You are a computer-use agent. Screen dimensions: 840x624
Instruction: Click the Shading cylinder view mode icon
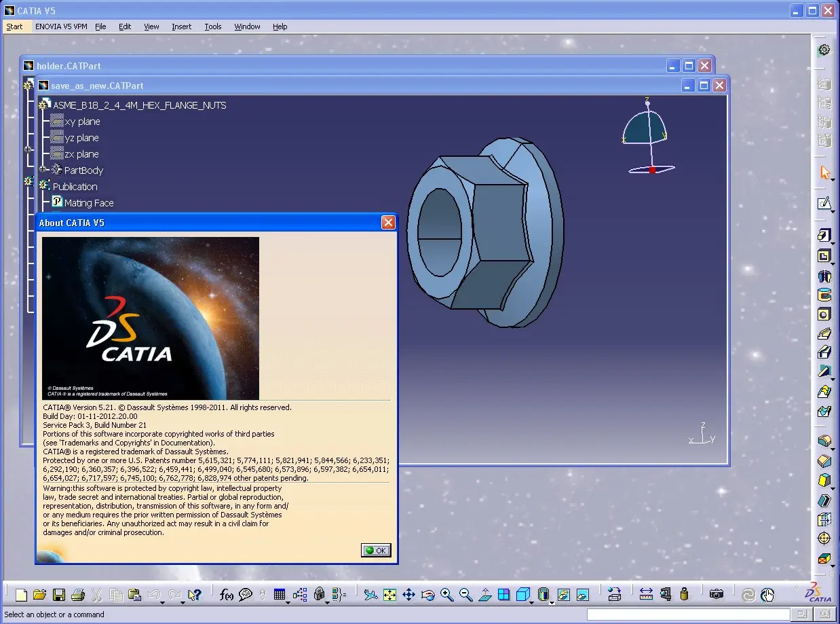(543, 595)
